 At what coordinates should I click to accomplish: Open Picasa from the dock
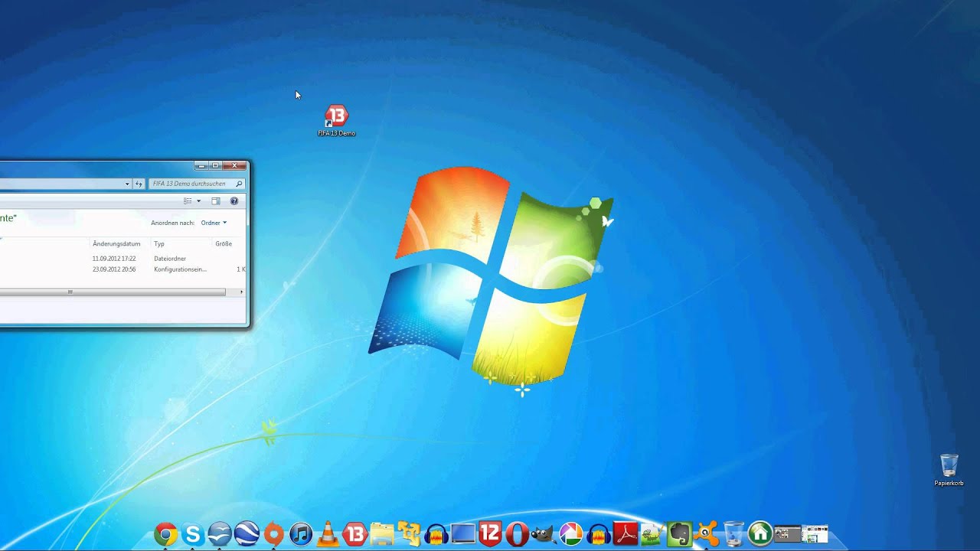coord(571,533)
